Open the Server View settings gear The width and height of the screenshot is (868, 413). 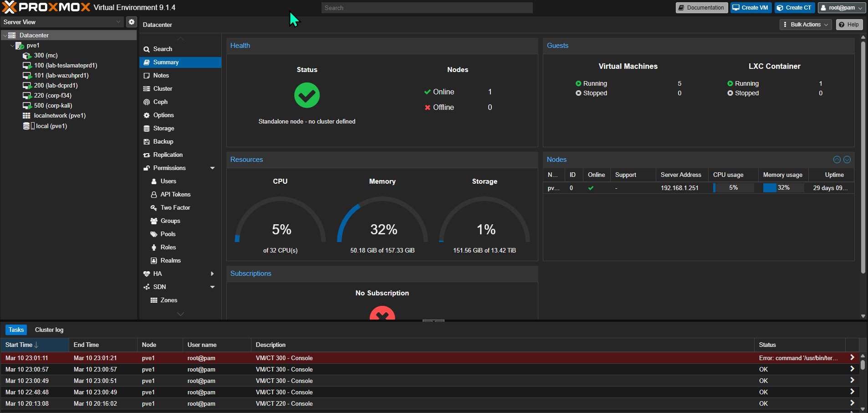coord(131,22)
